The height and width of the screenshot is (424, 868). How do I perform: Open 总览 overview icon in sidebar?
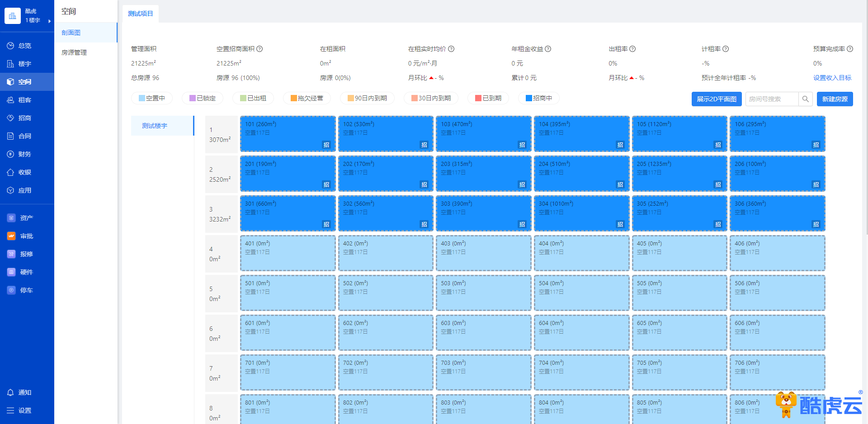[11, 46]
